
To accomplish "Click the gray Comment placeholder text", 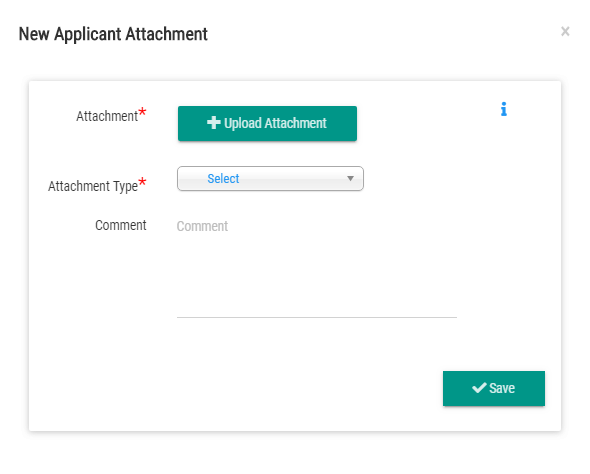I will [x=202, y=226].
